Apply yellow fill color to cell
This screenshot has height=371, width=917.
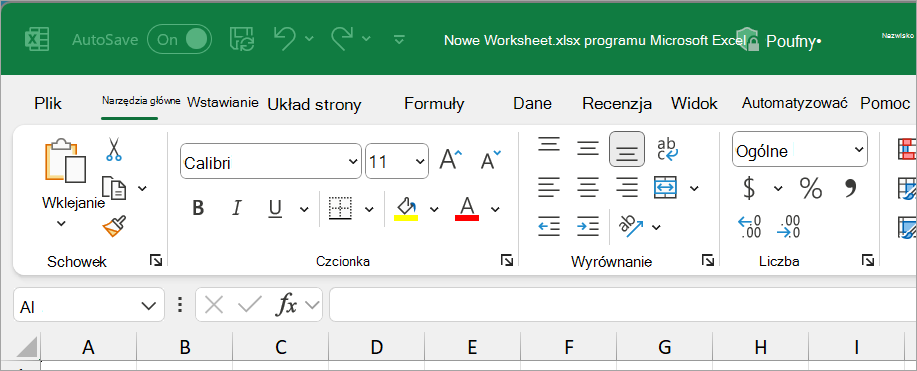point(406,208)
